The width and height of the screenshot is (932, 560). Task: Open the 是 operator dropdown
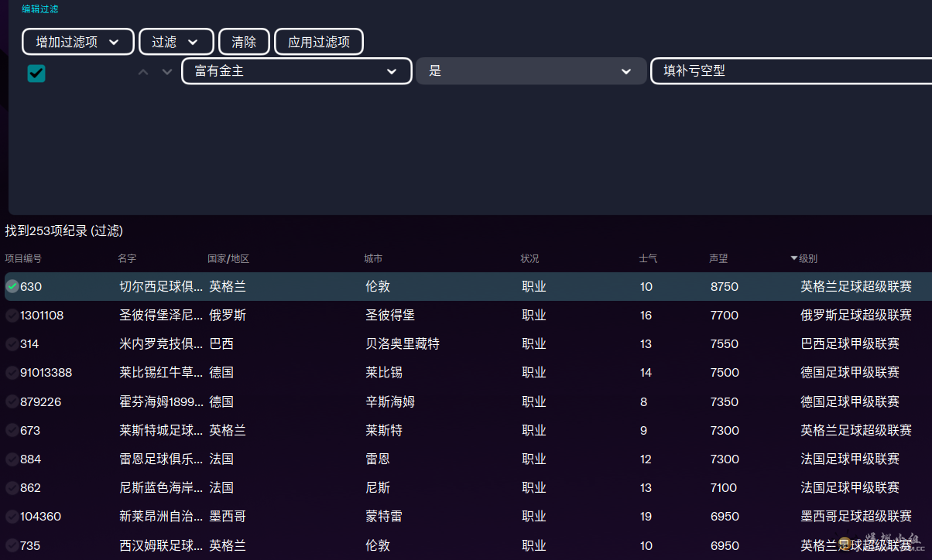tap(531, 71)
